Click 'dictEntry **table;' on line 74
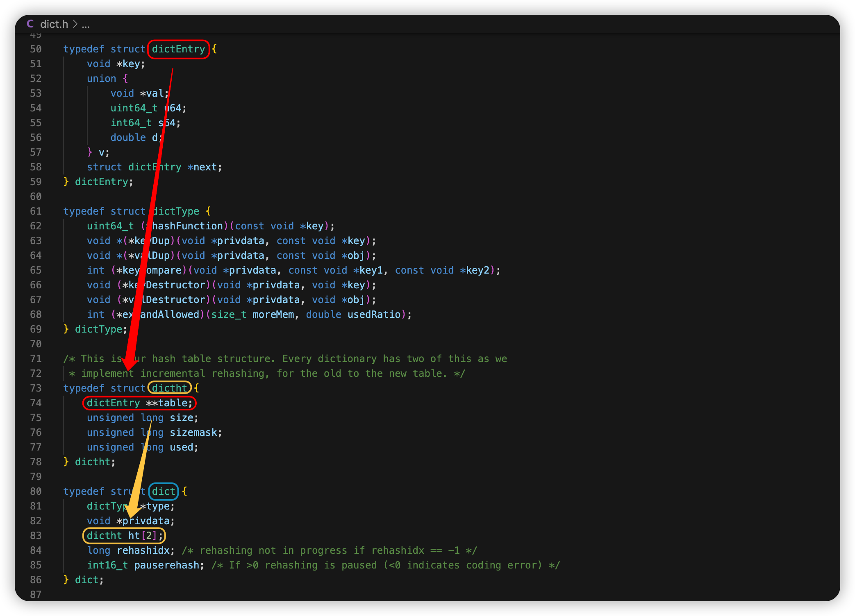 pyautogui.click(x=140, y=403)
